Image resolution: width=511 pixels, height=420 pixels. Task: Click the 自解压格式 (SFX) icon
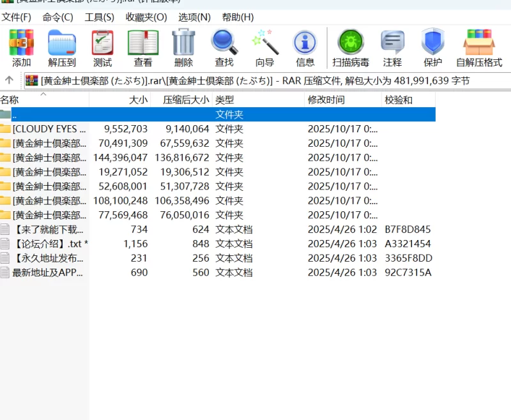click(479, 42)
